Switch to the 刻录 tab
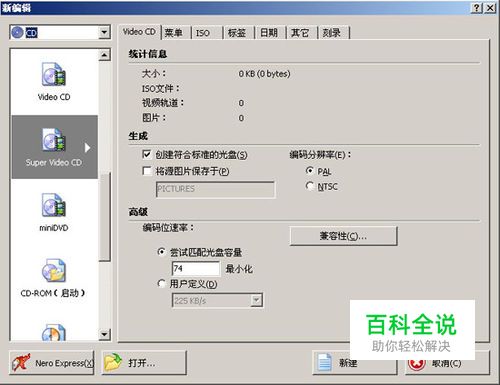Viewport: 500px width, 385px height. [332, 33]
